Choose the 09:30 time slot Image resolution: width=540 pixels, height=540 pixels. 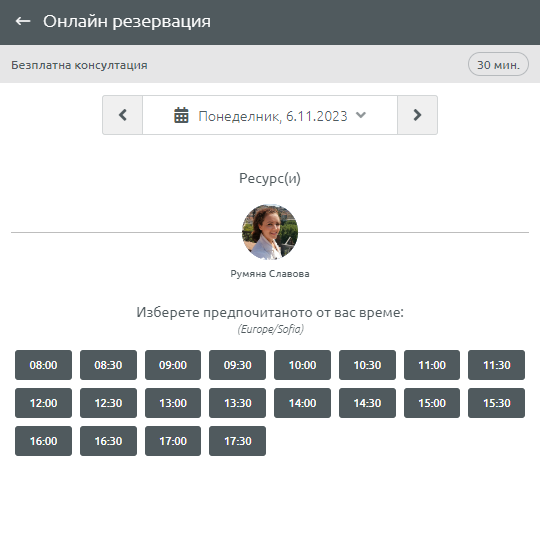coord(238,365)
